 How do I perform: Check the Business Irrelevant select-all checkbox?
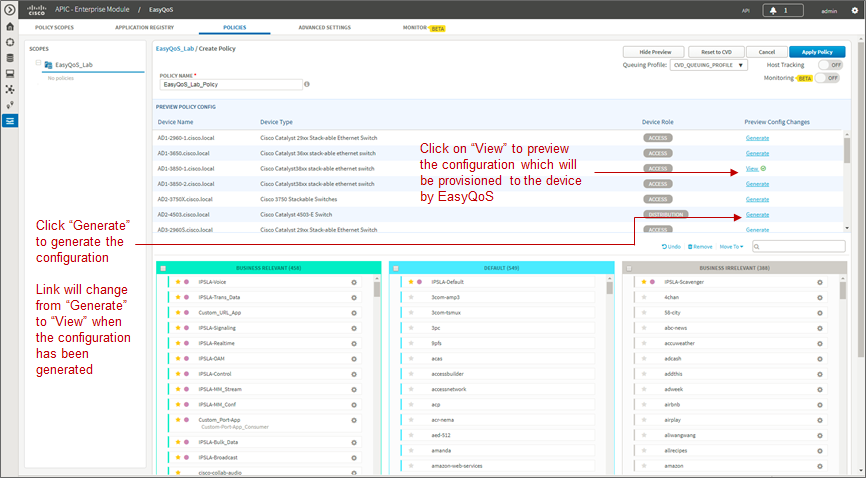click(629, 269)
